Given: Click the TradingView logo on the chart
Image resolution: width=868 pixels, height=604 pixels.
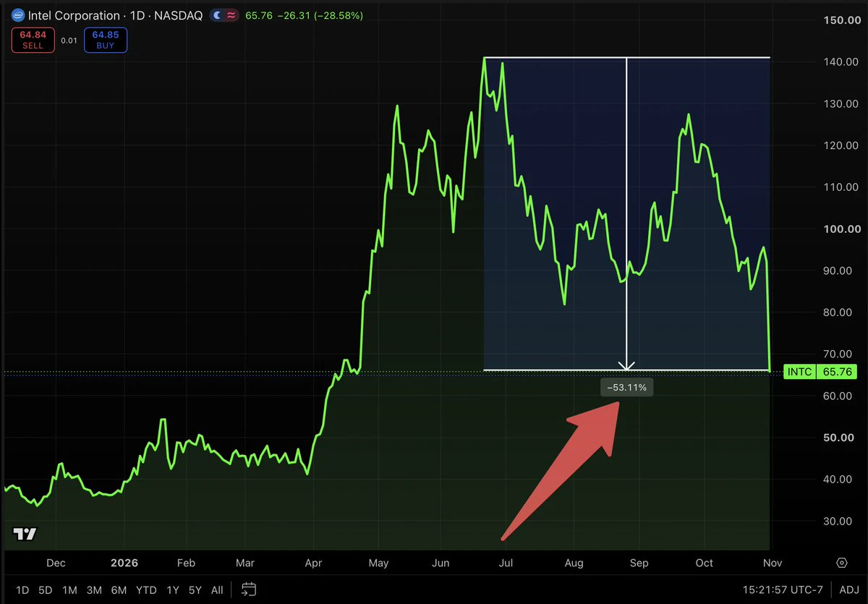Looking at the screenshot, I should click(x=25, y=534).
